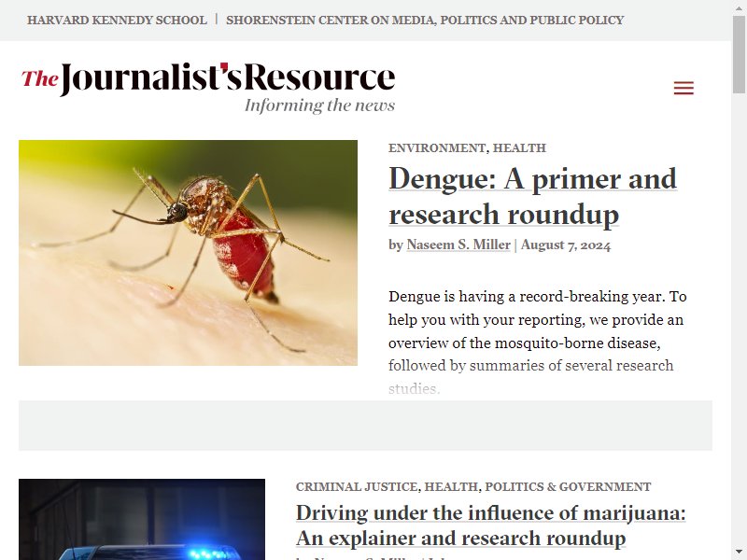Click The Journalist's Resource logo
This screenshot has height=560, width=747.
tap(208, 79)
